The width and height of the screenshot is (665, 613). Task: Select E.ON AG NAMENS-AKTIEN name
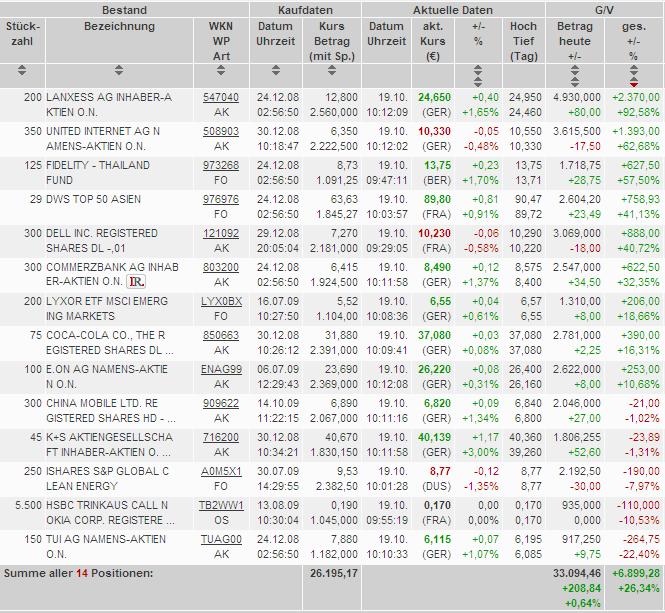(x=107, y=376)
